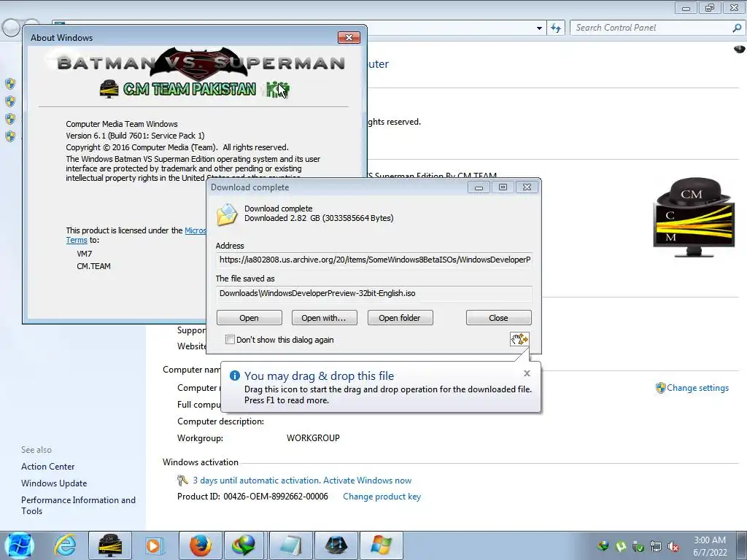Click the Open folder button
The image size is (747, 560).
pyautogui.click(x=400, y=318)
